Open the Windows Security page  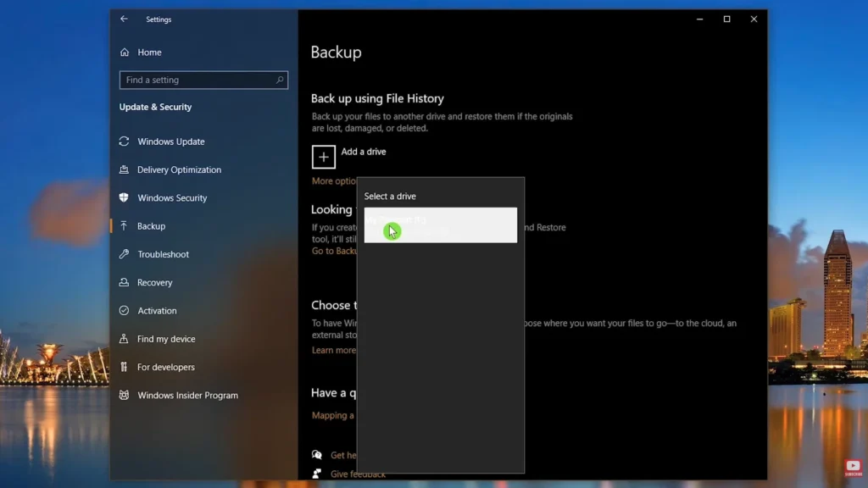172,198
